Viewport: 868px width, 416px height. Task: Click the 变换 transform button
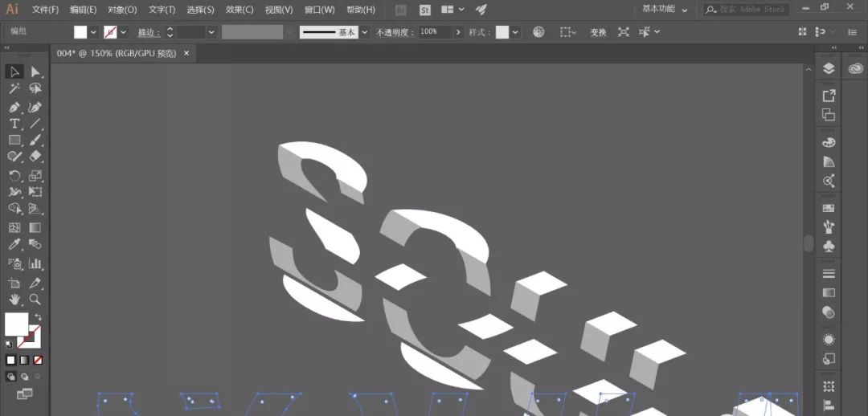598,32
